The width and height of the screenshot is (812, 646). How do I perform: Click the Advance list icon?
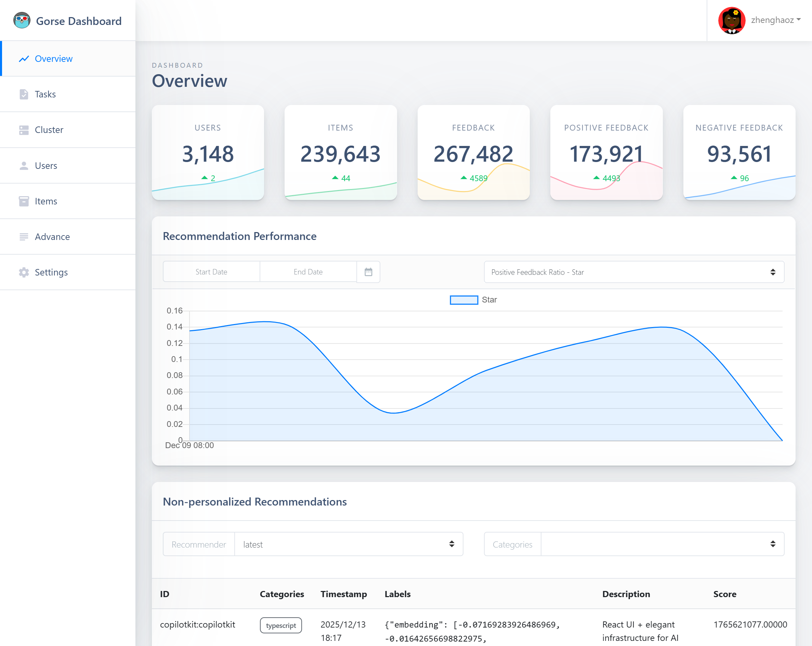(x=24, y=237)
